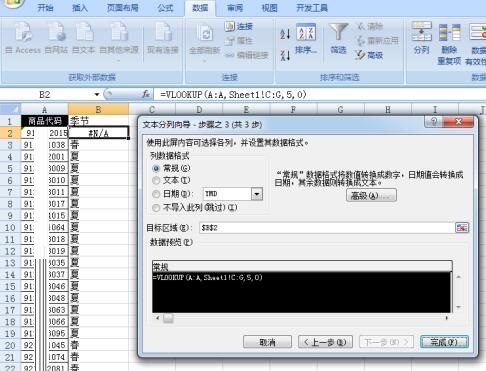Image resolution: width=486 pixels, height=371 pixels.
Task: Open the Developer (开发工具) tab
Action: point(312,8)
